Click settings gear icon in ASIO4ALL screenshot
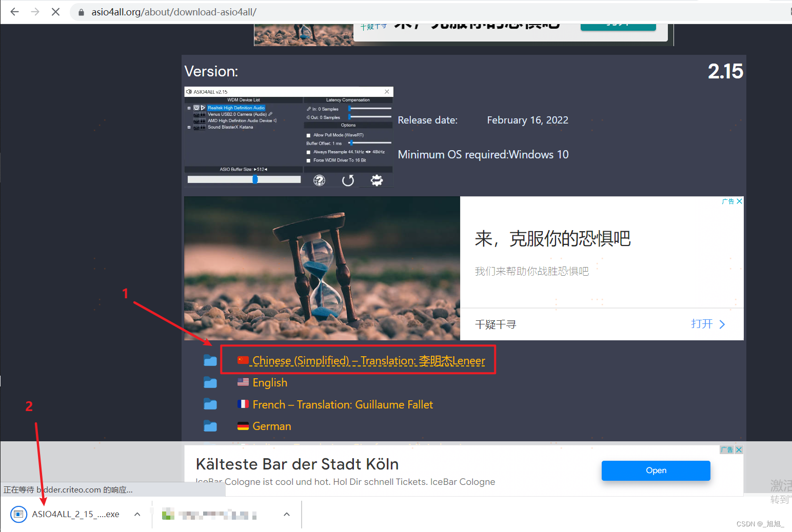This screenshot has height=532, width=792. click(377, 180)
